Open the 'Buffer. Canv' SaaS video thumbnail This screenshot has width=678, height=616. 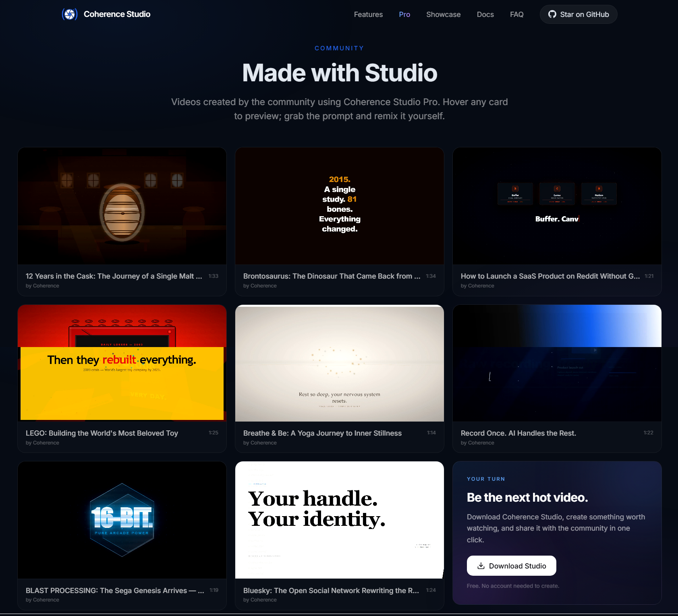tap(557, 206)
